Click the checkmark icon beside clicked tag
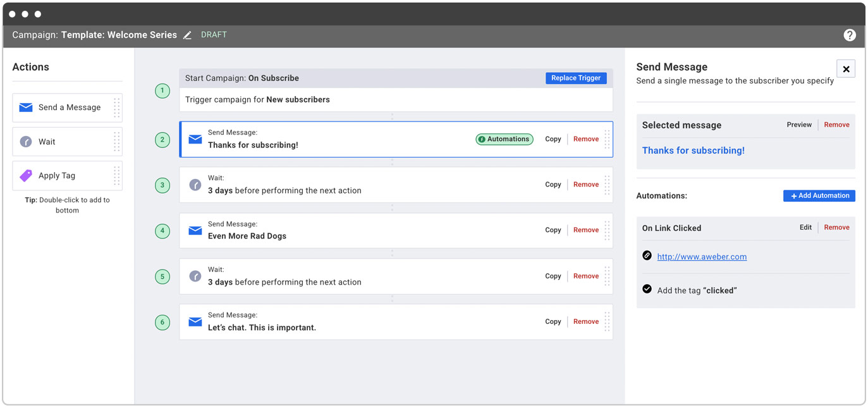The width and height of the screenshot is (868, 408). coord(647,288)
